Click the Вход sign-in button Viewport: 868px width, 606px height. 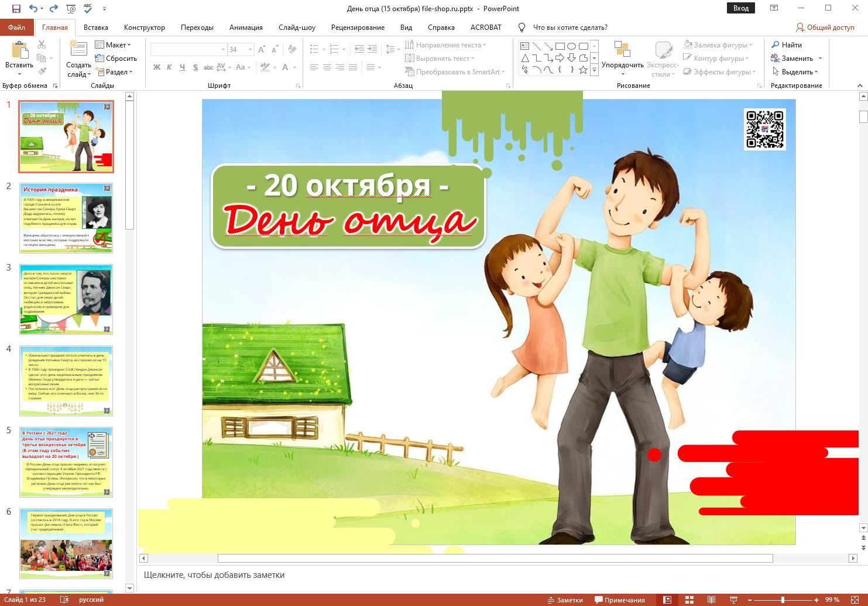click(741, 8)
